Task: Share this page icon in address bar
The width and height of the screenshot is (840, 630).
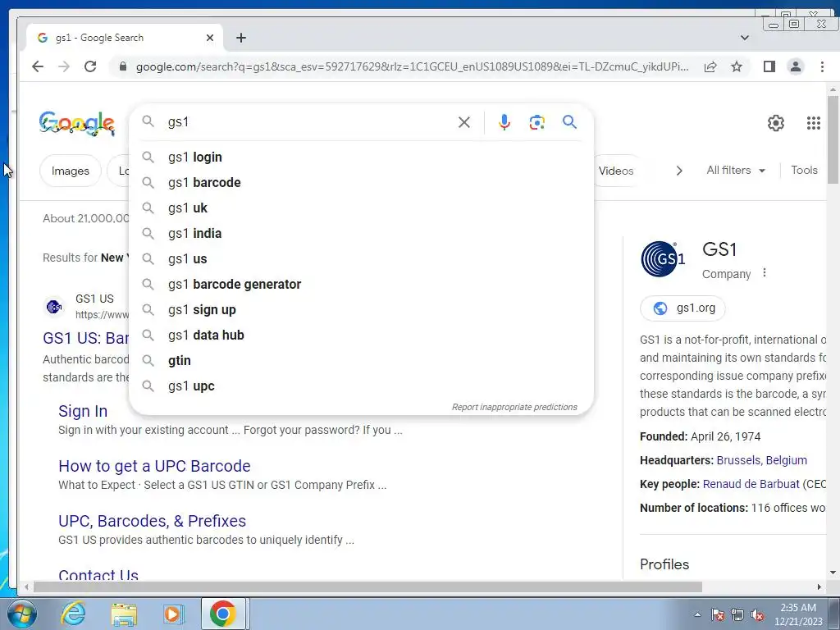Action: pyautogui.click(x=710, y=66)
